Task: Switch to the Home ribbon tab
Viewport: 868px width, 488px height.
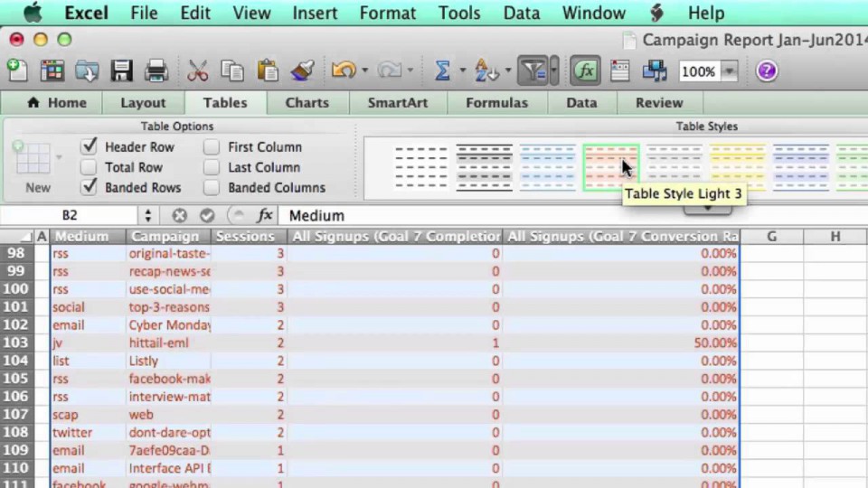Action: tap(57, 102)
